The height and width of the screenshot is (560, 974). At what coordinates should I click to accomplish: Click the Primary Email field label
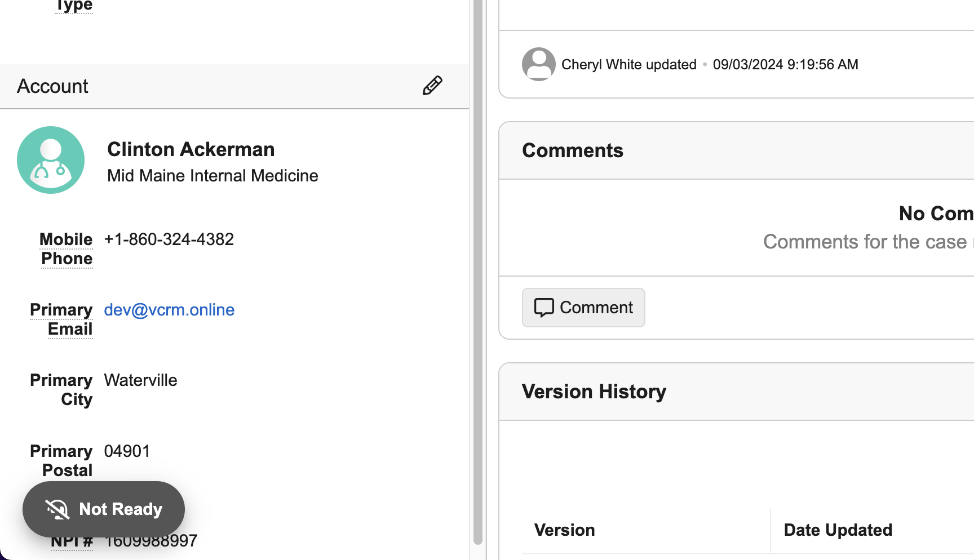tap(61, 319)
